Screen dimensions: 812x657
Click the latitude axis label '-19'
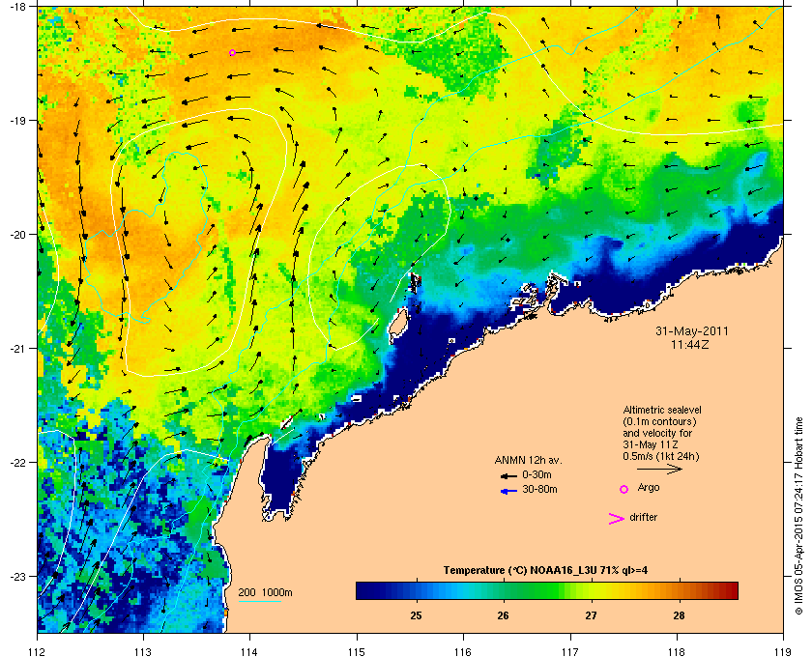coord(17,120)
